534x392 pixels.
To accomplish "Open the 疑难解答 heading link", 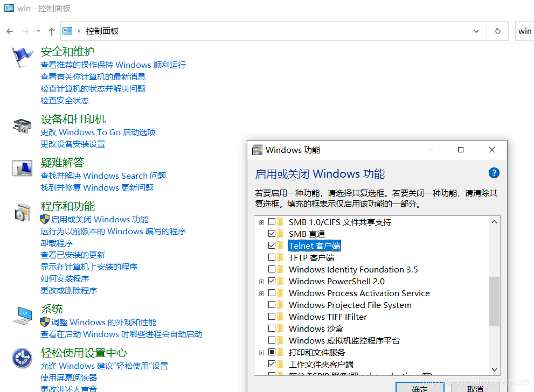I will click(x=63, y=163).
